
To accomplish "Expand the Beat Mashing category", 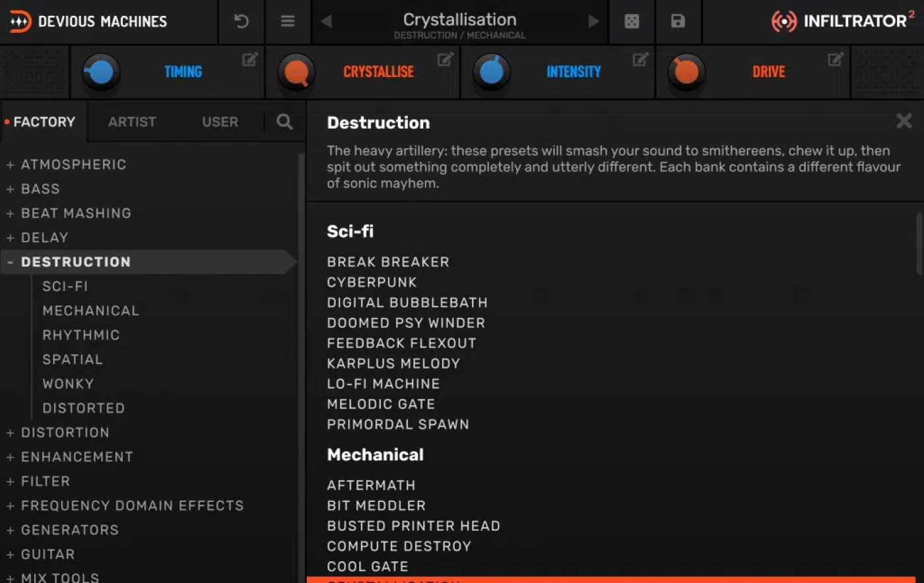I will 11,214.
